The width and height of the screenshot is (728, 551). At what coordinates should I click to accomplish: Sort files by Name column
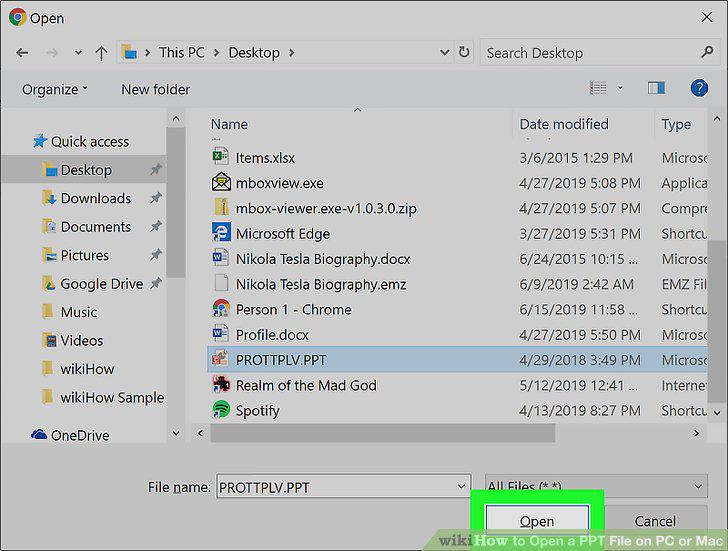(x=229, y=124)
